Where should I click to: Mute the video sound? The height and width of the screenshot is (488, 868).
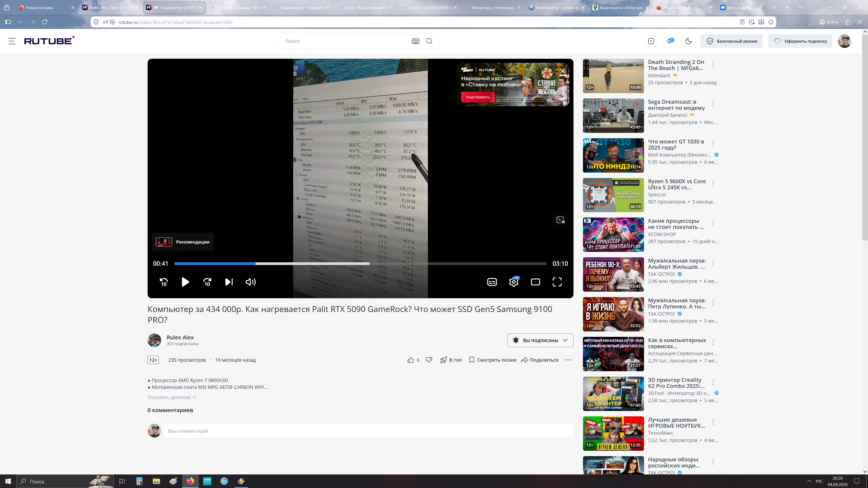(x=250, y=282)
